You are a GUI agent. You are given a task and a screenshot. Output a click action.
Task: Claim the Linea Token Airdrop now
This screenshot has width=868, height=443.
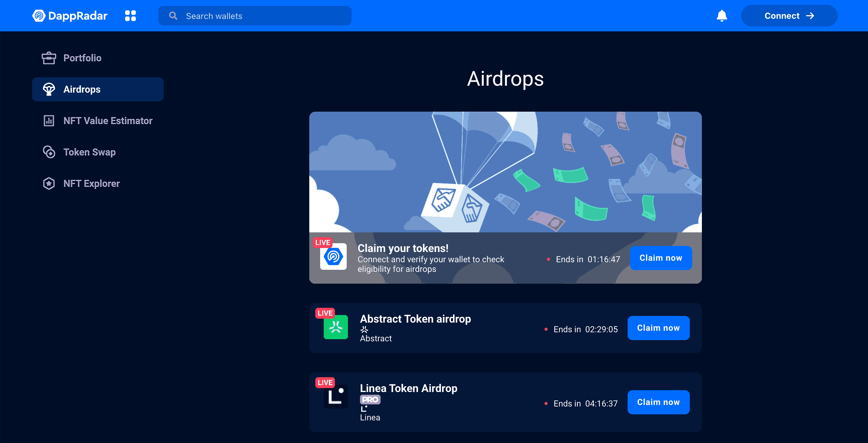click(658, 402)
